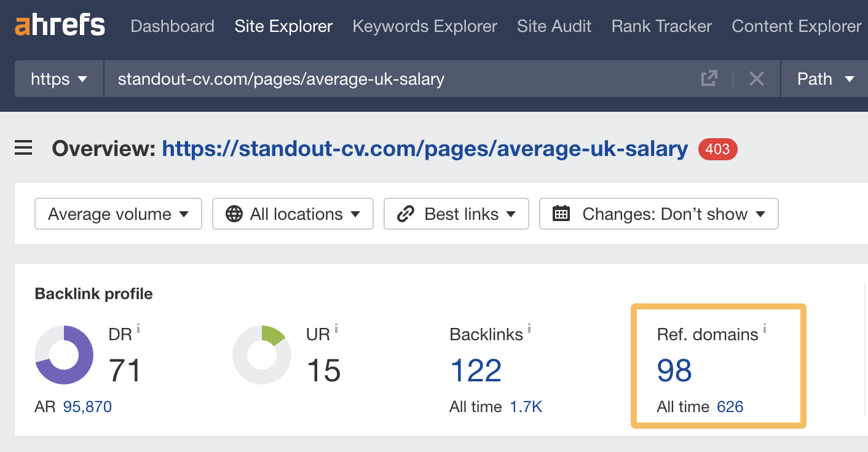Open the hamburger menu beside Overview
Screen dimensions: 868x452
click(x=23, y=147)
